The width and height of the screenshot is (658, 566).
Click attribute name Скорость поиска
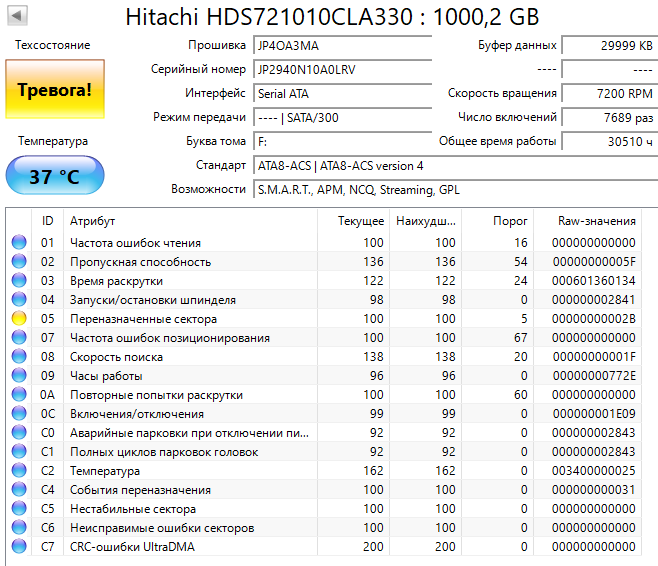point(116,357)
